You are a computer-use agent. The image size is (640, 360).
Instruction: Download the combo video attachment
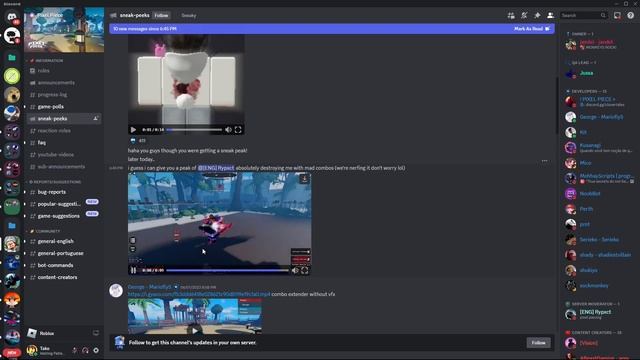pos(304,179)
